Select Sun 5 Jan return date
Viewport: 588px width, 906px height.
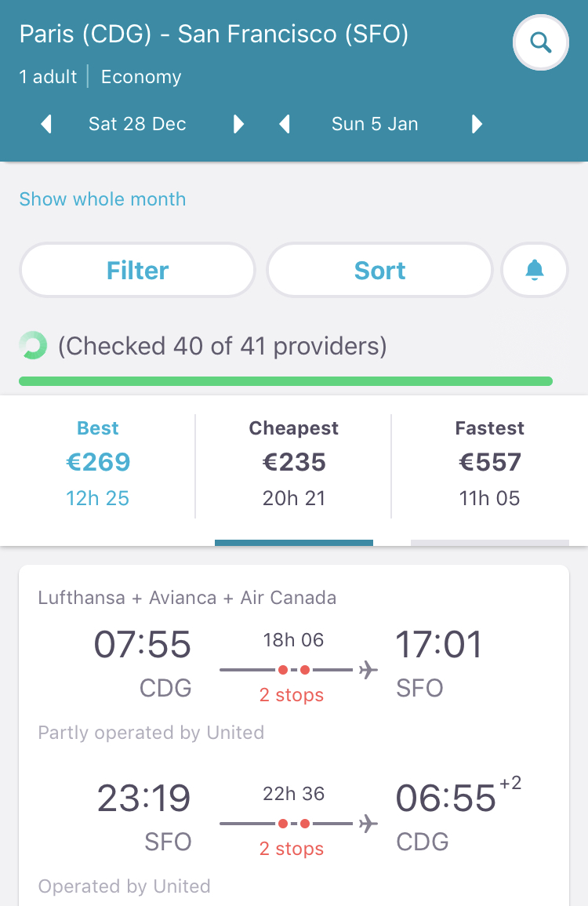click(x=375, y=124)
